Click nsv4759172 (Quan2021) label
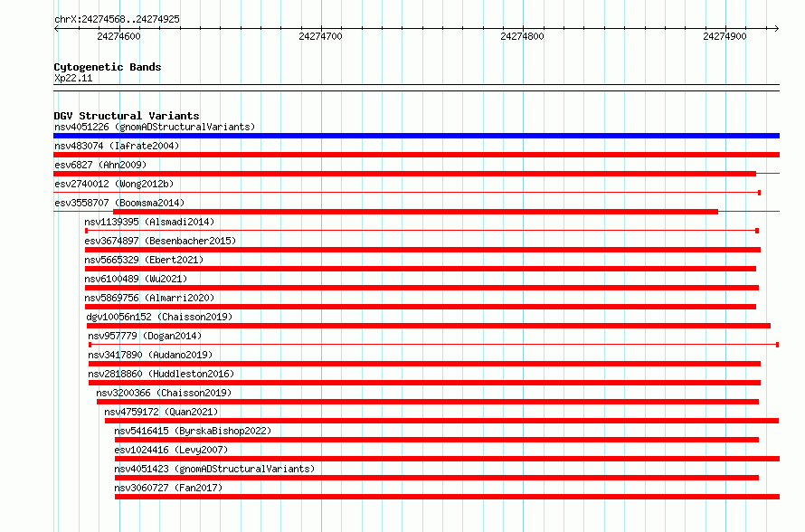Image resolution: width=805 pixels, height=532 pixels. coord(161,412)
